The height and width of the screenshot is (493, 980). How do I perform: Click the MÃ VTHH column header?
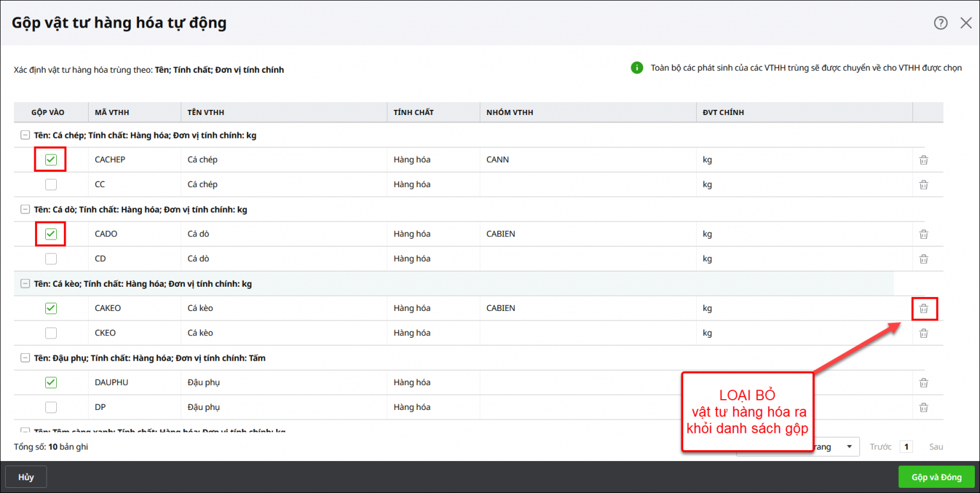point(112,112)
